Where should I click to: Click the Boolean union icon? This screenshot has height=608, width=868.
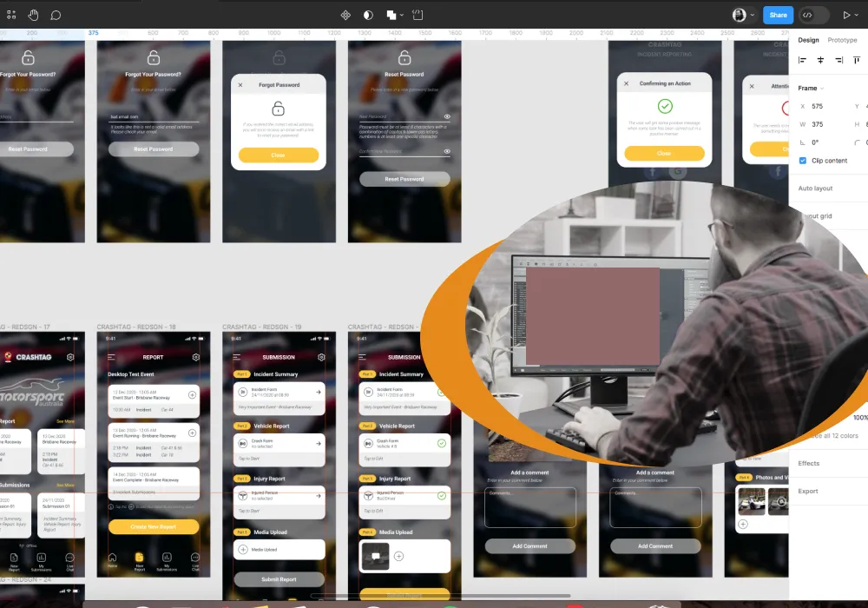pos(391,15)
